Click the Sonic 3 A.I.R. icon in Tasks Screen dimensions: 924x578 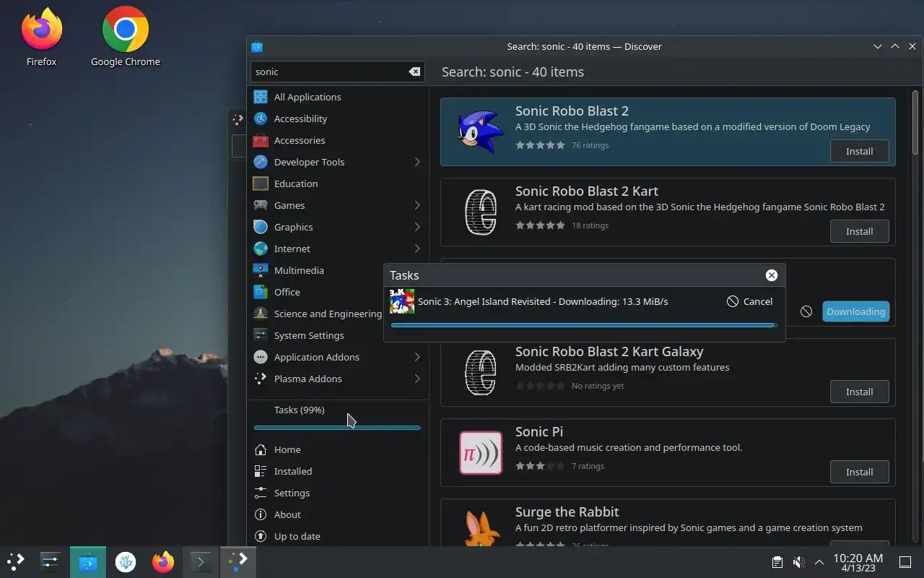click(402, 301)
